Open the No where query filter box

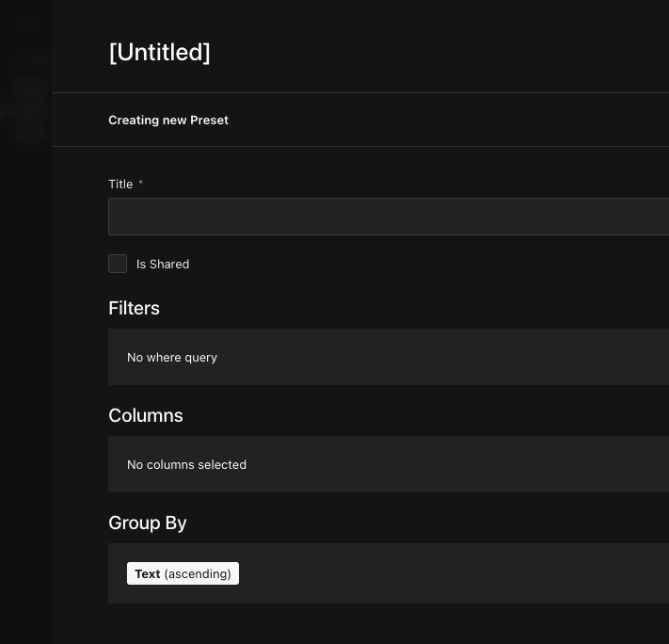389,357
